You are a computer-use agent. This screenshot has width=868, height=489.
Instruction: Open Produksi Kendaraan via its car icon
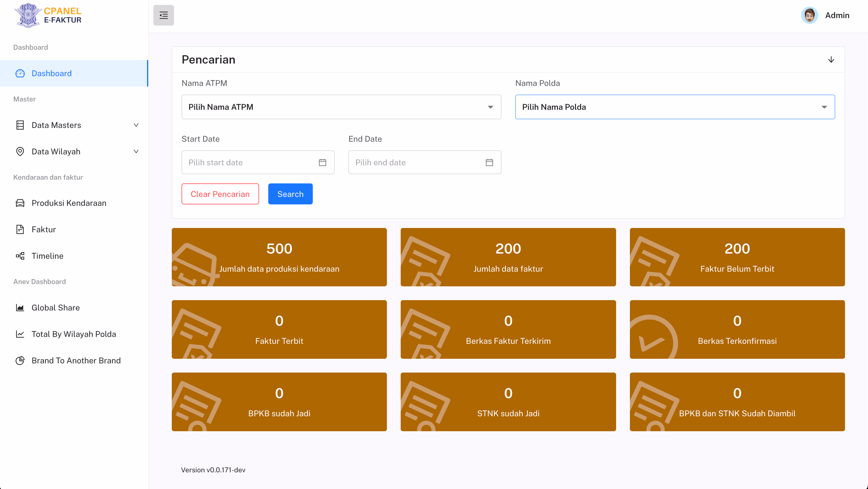[20, 203]
